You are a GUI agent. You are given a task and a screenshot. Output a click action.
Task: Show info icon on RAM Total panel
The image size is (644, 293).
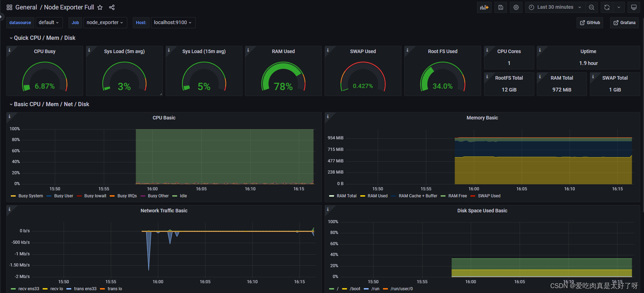click(540, 76)
